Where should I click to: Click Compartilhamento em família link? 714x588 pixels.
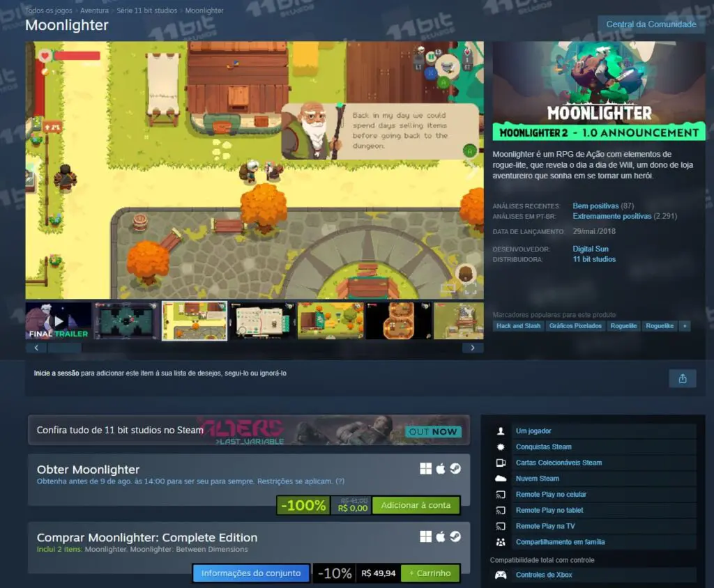tap(561, 542)
